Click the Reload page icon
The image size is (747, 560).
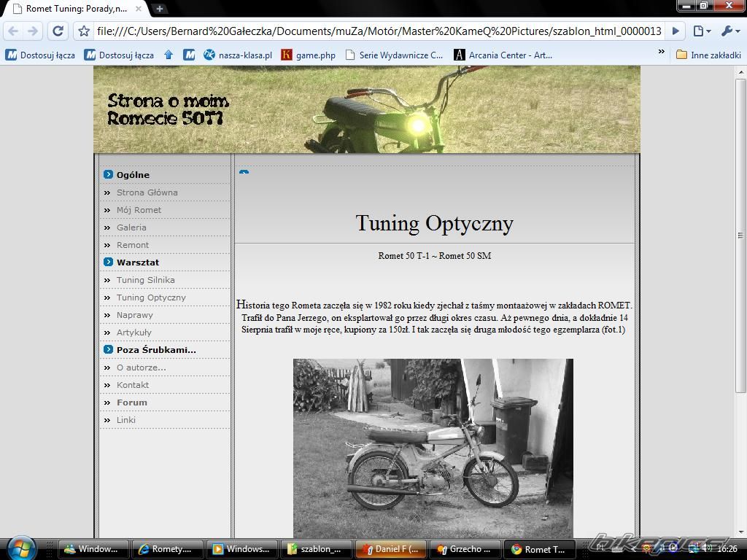(x=58, y=31)
